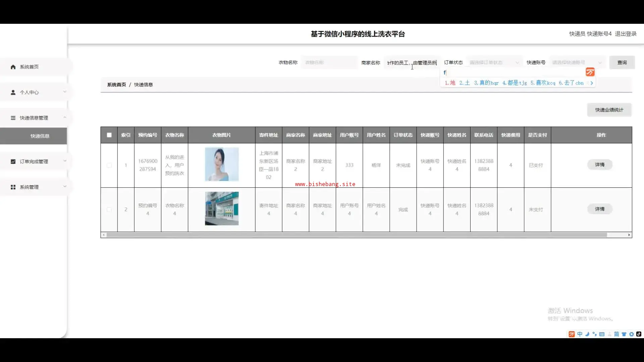
Task: Click the chart icon beside 订单完成管理
Action: point(13,162)
